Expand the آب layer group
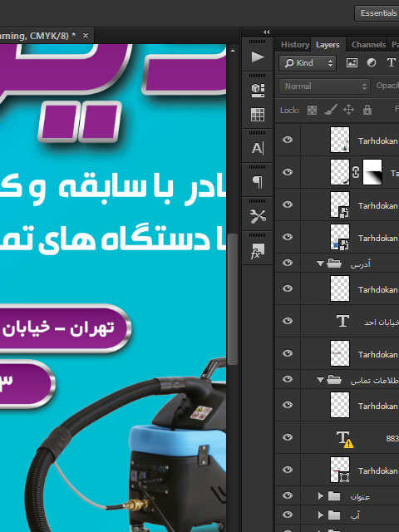 pos(320,515)
